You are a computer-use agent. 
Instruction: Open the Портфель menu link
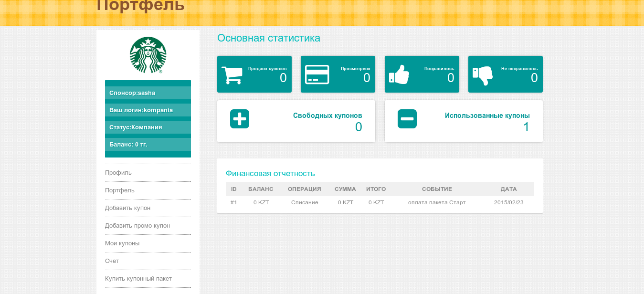120,190
